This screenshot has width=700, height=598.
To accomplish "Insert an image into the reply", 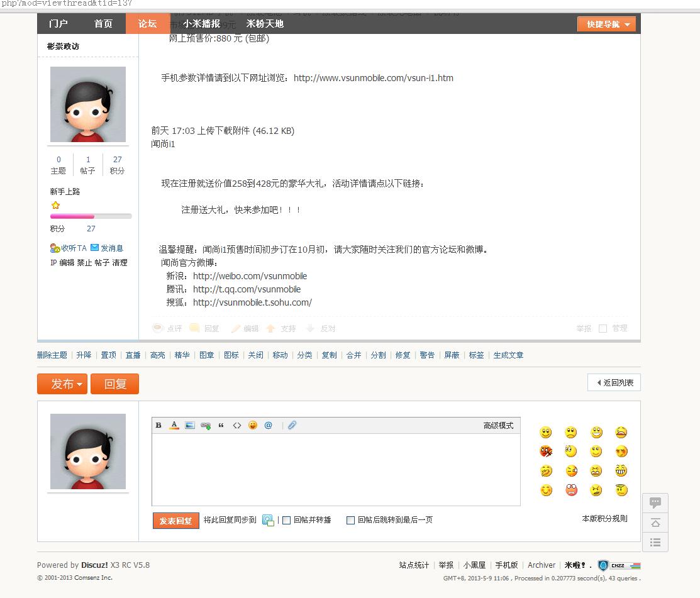I will point(190,425).
